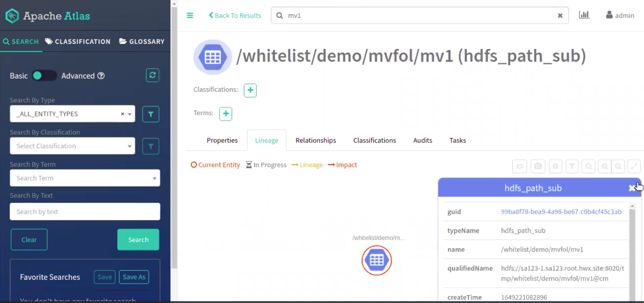Toggle the hamburger sidebar menu
Viewport: 644px width, 303px height.
pyautogui.click(x=190, y=15)
